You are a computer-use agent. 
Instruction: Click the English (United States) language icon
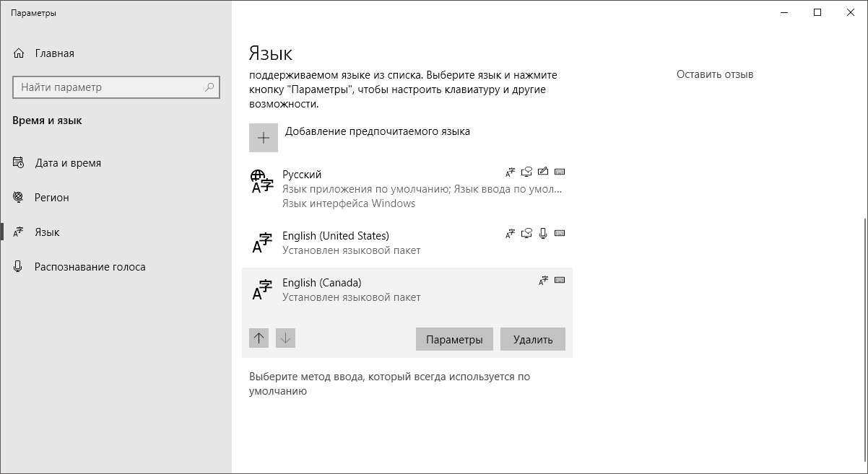point(261,243)
